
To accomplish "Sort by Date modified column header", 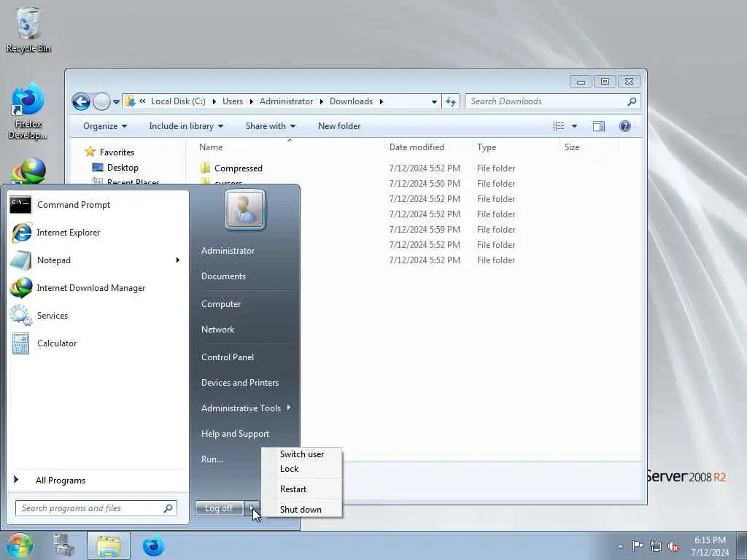I will coord(417,147).
